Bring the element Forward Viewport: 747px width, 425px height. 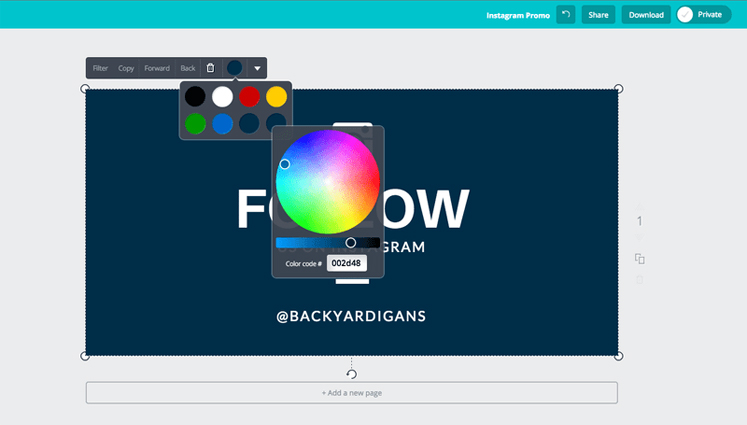(157, 68)
